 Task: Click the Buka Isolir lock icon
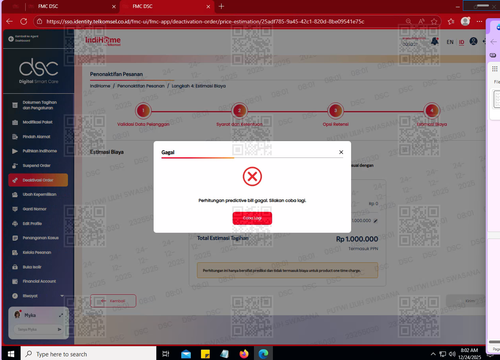[15, 267]
